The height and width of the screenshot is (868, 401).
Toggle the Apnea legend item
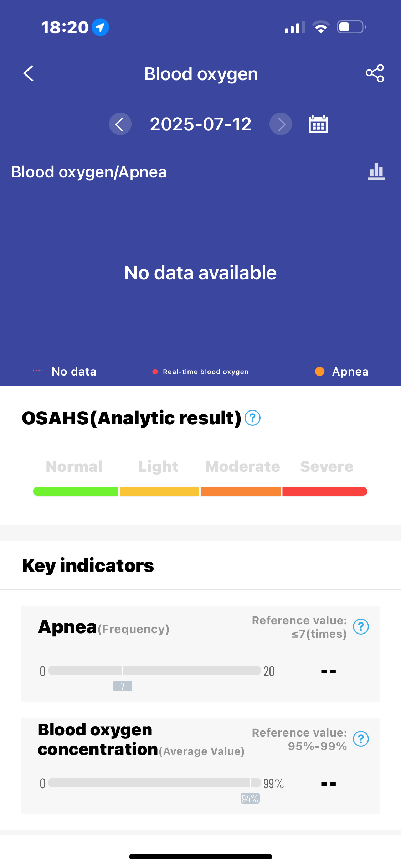(x=341, y=371)
